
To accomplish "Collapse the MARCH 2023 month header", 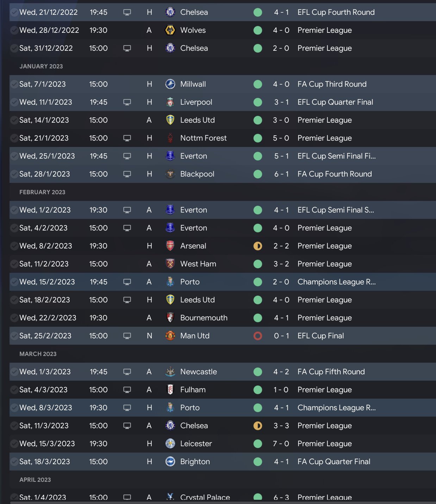I will click(x=38, y=354).
